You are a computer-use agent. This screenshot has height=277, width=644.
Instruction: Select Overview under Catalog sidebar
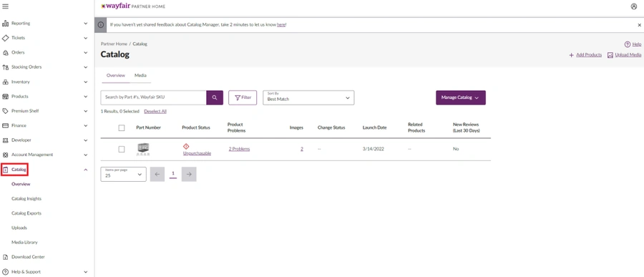(21, 184)
